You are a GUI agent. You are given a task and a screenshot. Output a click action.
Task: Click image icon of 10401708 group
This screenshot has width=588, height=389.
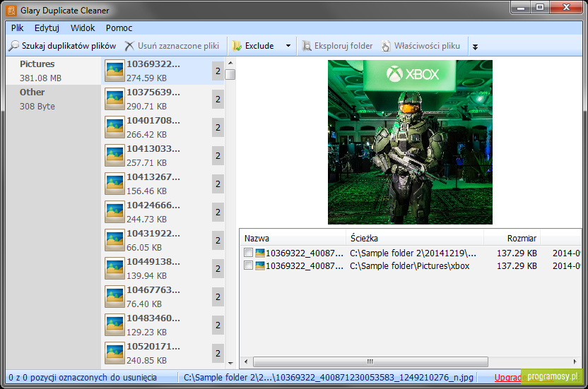click(x=114, y=127)
